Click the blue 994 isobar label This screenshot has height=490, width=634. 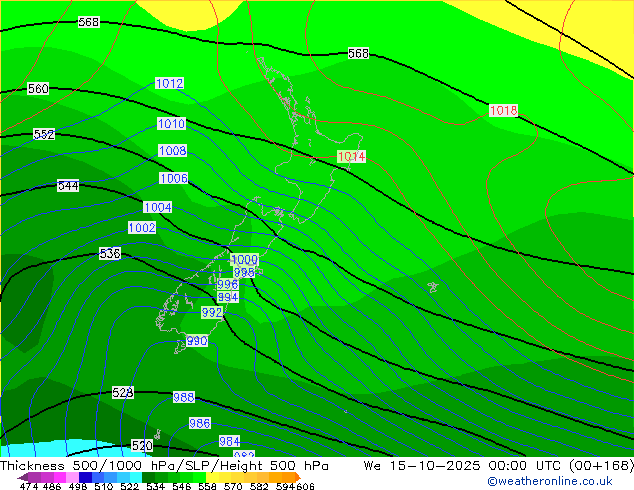click(x=228, y=297)
